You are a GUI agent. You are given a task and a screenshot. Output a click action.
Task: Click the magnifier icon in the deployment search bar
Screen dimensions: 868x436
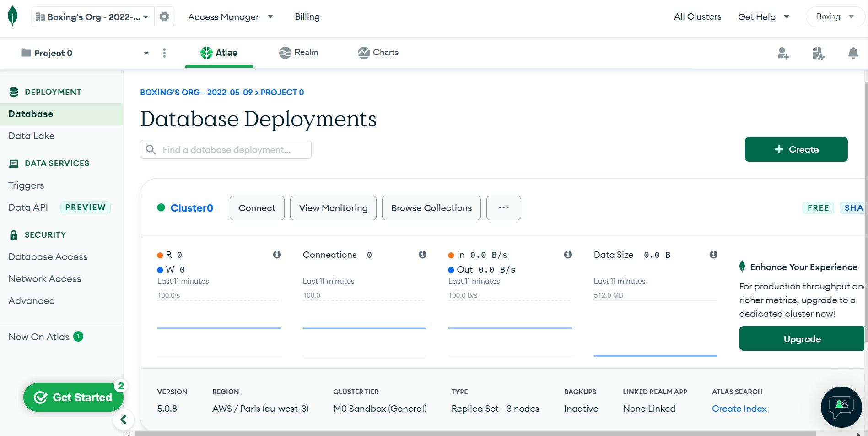click(x=151, y=149)
